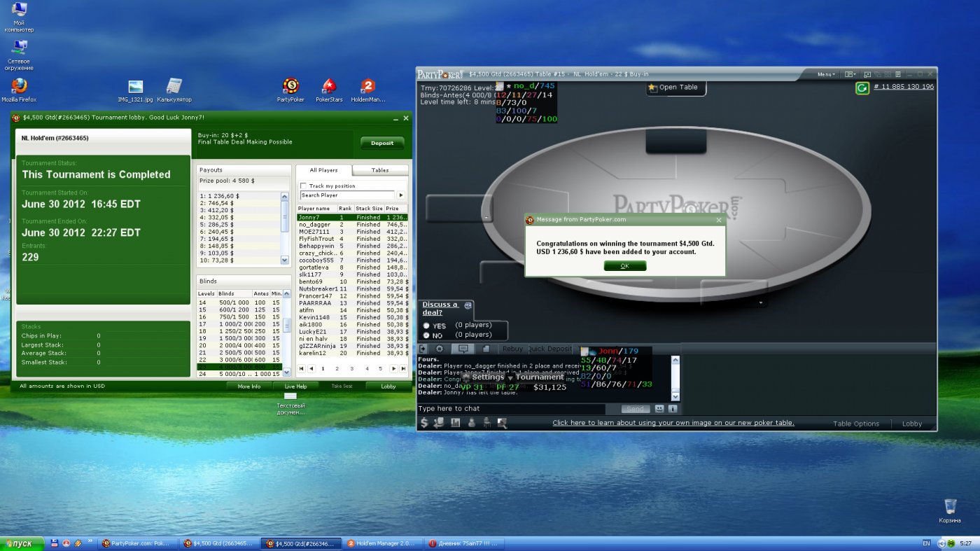Click the search player go arrow button
This screenshot has height=551, width=980.
(401, 195)
